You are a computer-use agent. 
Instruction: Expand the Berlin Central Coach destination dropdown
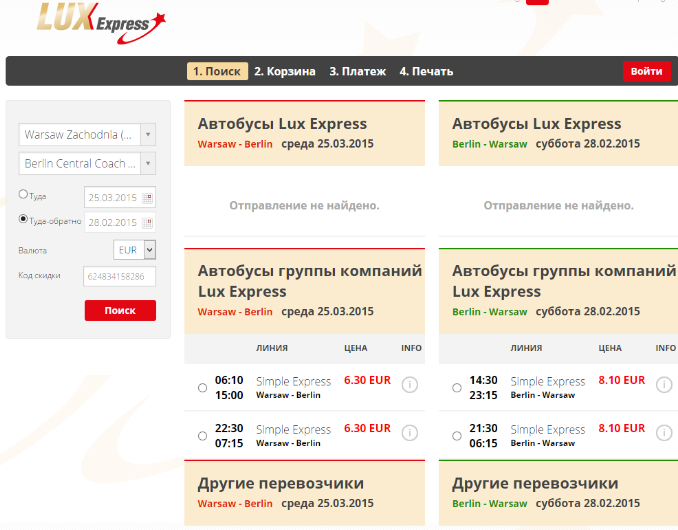pos(148,163)
